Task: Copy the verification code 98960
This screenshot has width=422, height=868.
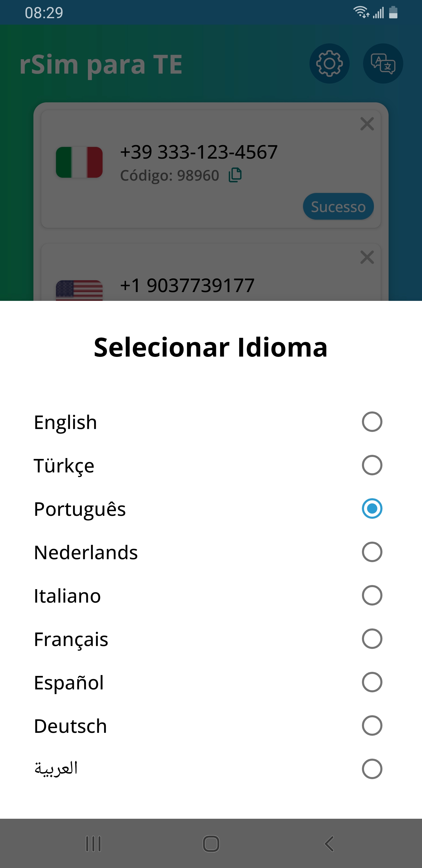Action: coord(235,175)
